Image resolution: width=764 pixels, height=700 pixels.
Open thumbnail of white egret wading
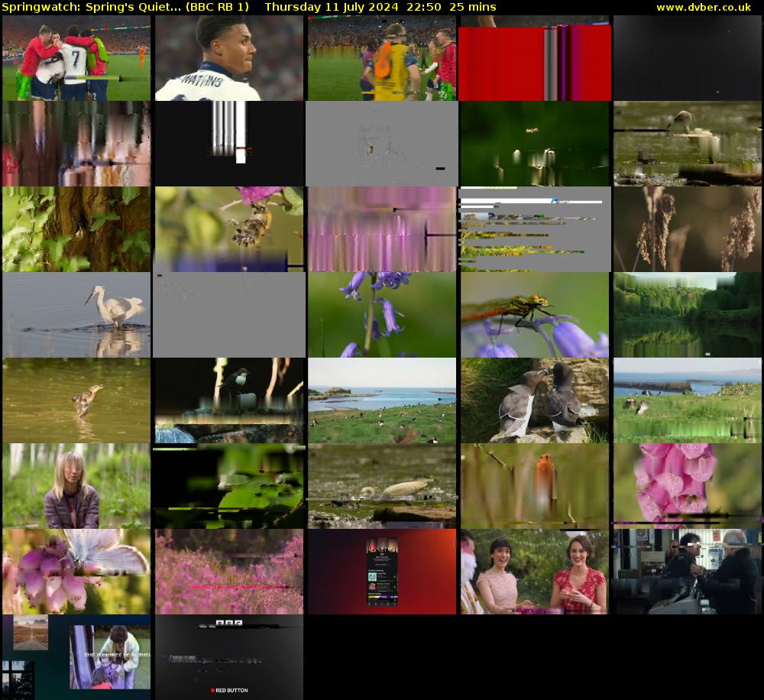point(76,315)
